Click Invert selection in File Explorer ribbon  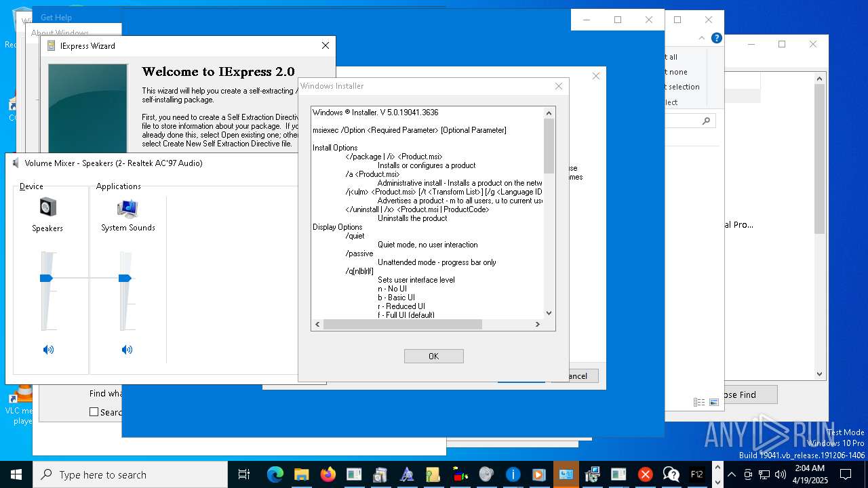pos(682,87)
